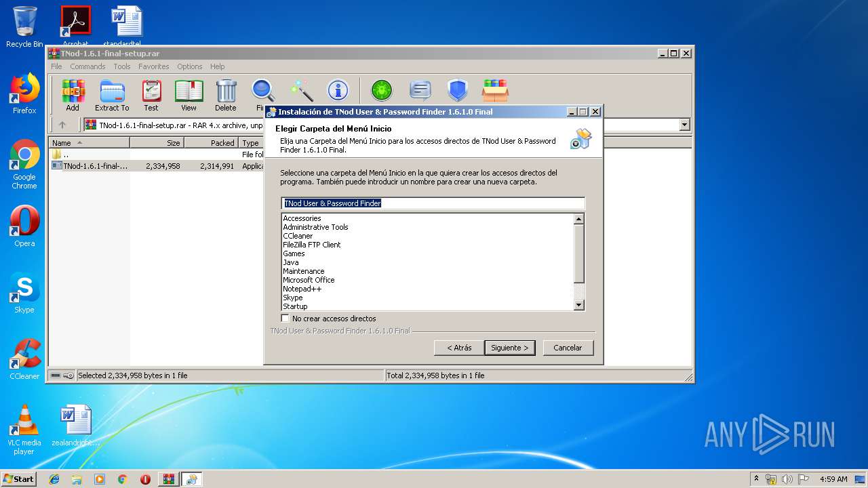Click the SFX boxes icon in WinRAR
This screenshot has height=488, width=868.
(495, 91)
